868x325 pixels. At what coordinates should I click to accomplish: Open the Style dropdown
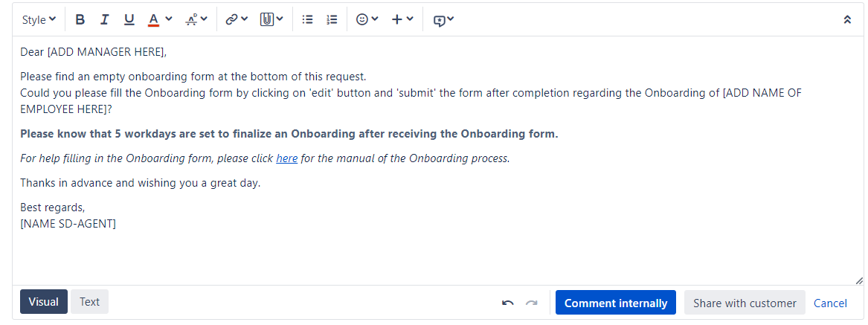[x=39, y=19]
